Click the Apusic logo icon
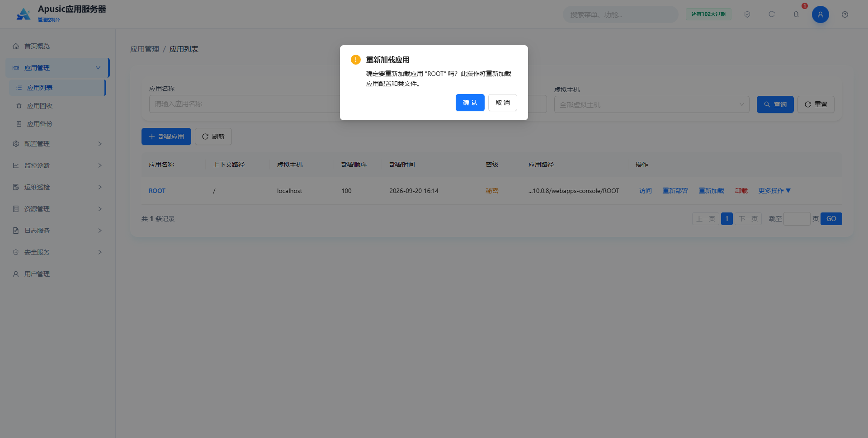 tap(24, 14)
